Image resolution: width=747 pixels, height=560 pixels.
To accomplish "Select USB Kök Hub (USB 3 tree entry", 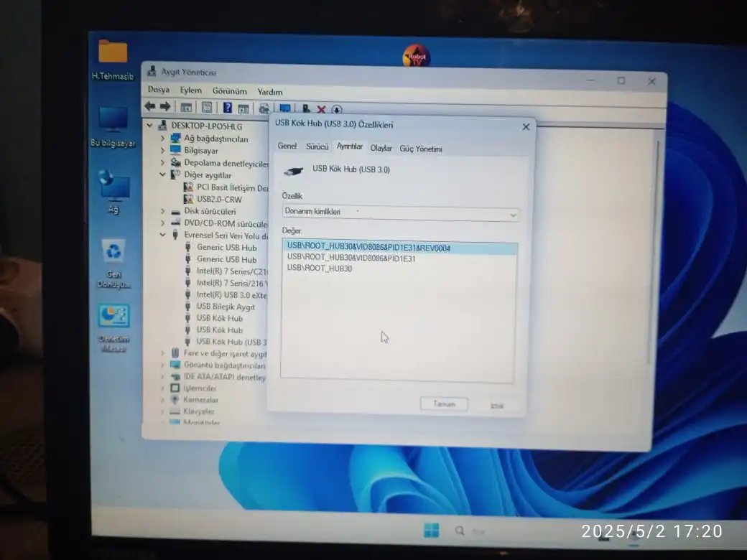I will [226, 342].
